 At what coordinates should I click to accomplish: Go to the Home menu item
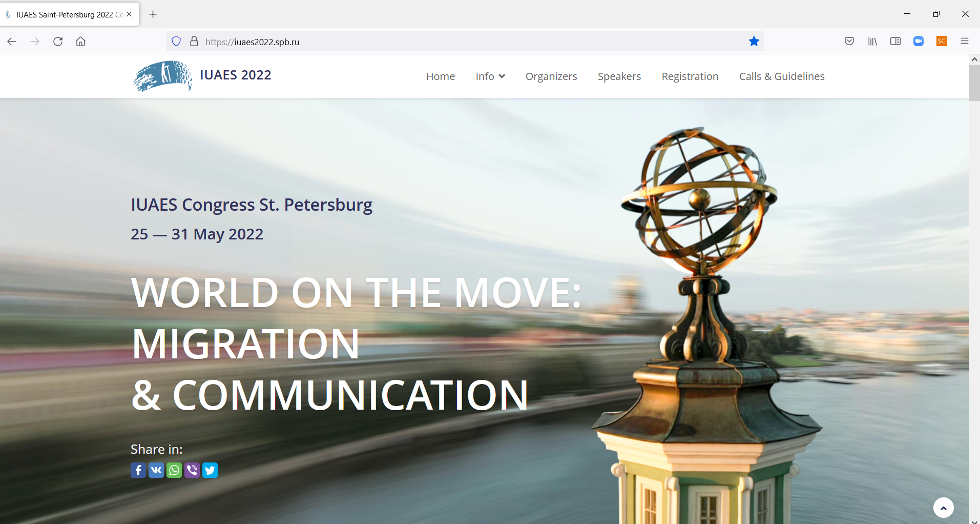coord(441,76)
